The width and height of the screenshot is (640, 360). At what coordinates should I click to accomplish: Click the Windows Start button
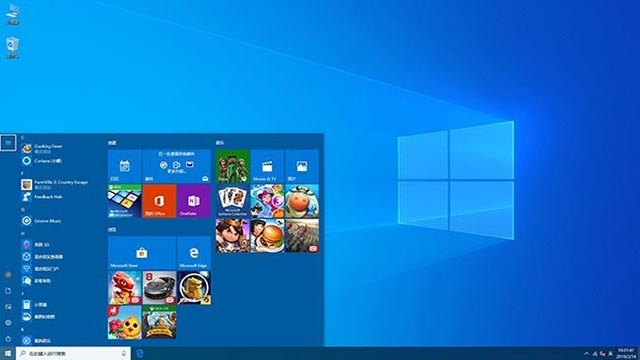[x=8, y=353]
